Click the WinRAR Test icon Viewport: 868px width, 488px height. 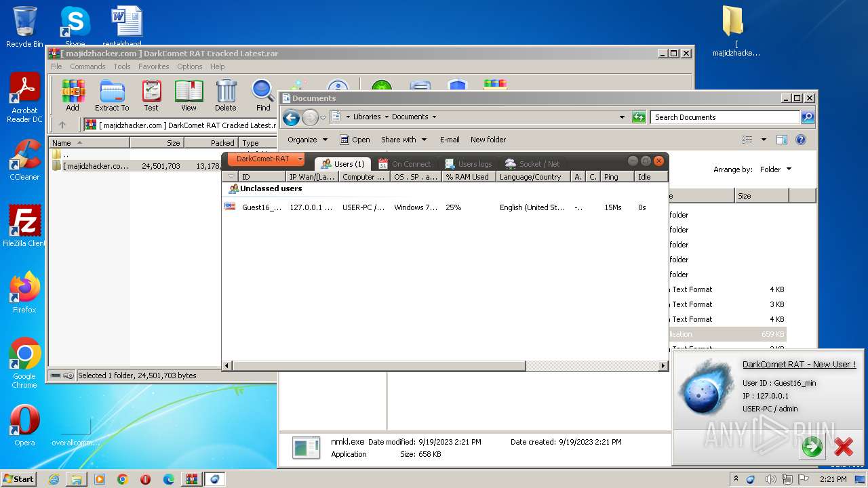point(151,96)
